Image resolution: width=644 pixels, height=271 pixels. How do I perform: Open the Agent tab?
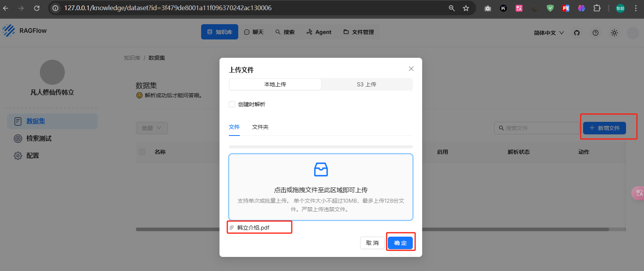click(319, 32)
